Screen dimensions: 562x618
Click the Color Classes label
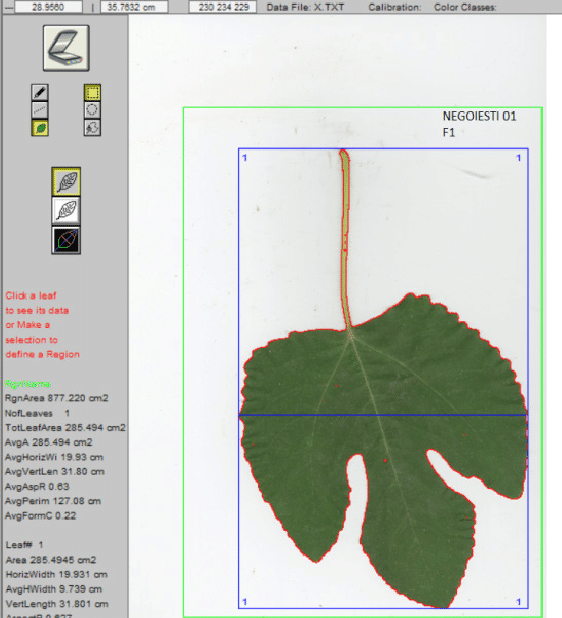pos(465,7)
